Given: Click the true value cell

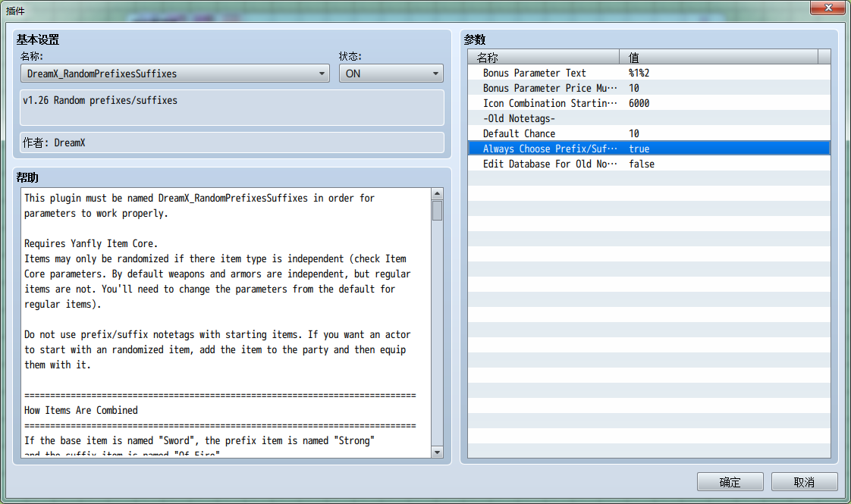Looking at the screenshot, I should (639, 149).
